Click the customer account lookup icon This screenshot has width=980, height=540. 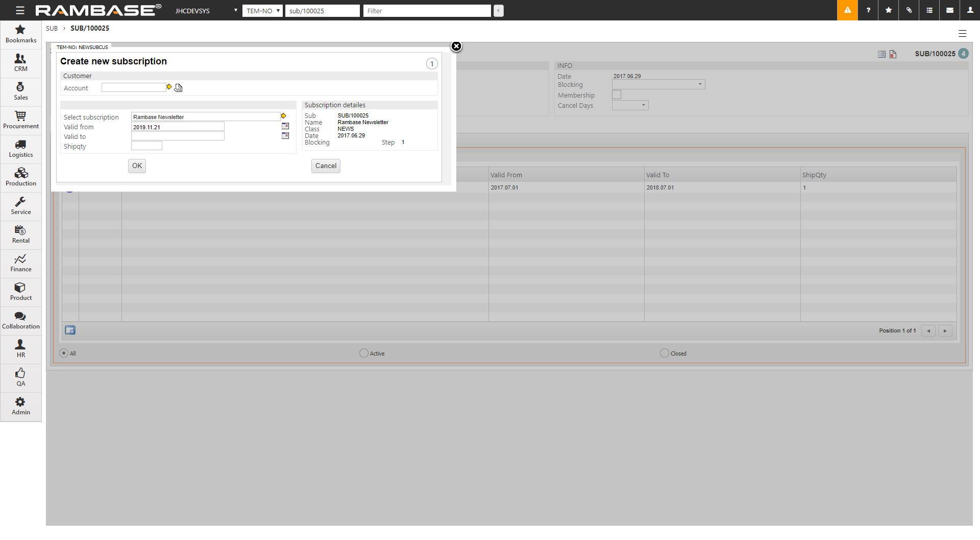point(178,88)
